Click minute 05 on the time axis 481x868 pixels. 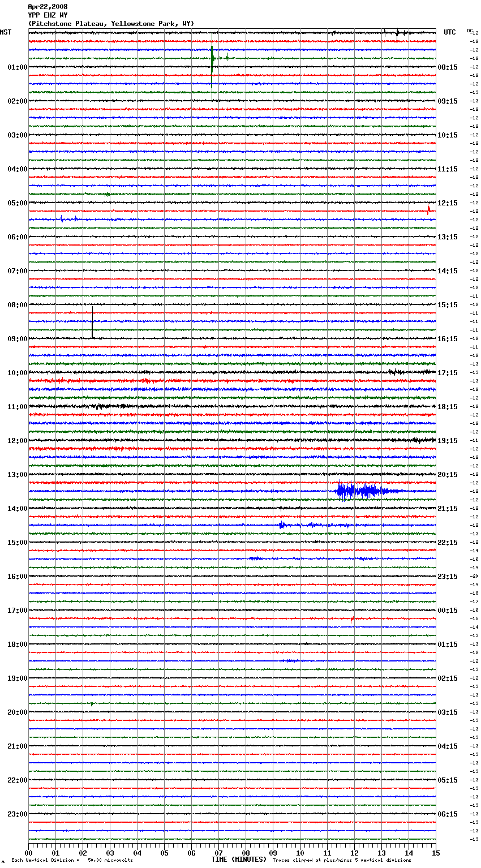pyautogui.click(x=164, y=853)
